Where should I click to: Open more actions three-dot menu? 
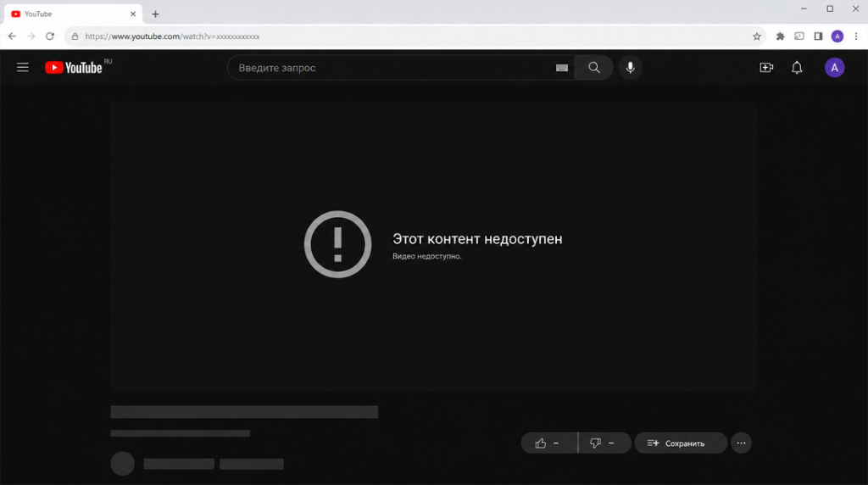[x=741, y=443]
